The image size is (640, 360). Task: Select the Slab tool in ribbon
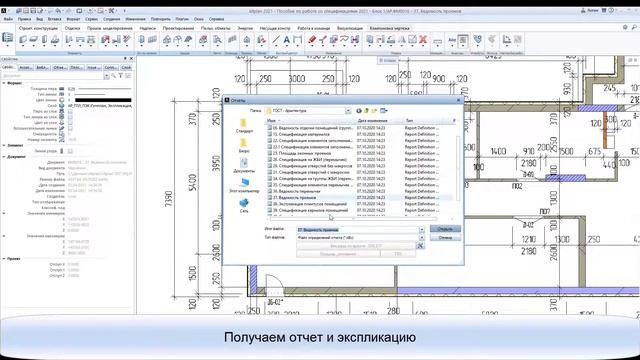tap(34, 40)
